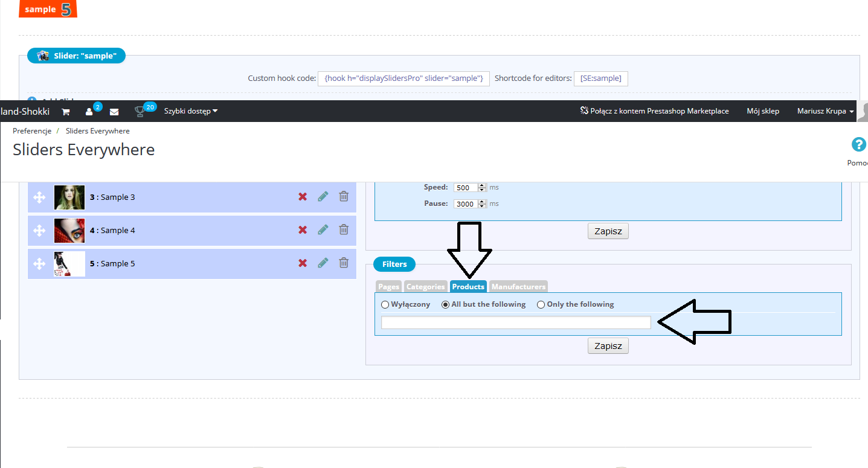Image resolution: width=868 pixels, height=468 pixels.
Task: Click the slider icon beside Slider: "sample"
Action: [43, 56]
